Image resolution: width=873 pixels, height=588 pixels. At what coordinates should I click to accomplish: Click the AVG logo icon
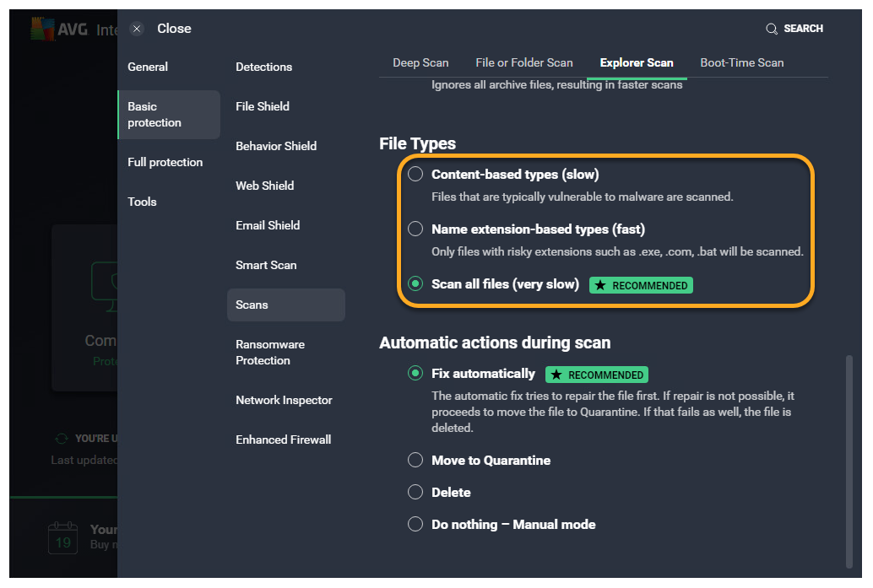point(42,30)
